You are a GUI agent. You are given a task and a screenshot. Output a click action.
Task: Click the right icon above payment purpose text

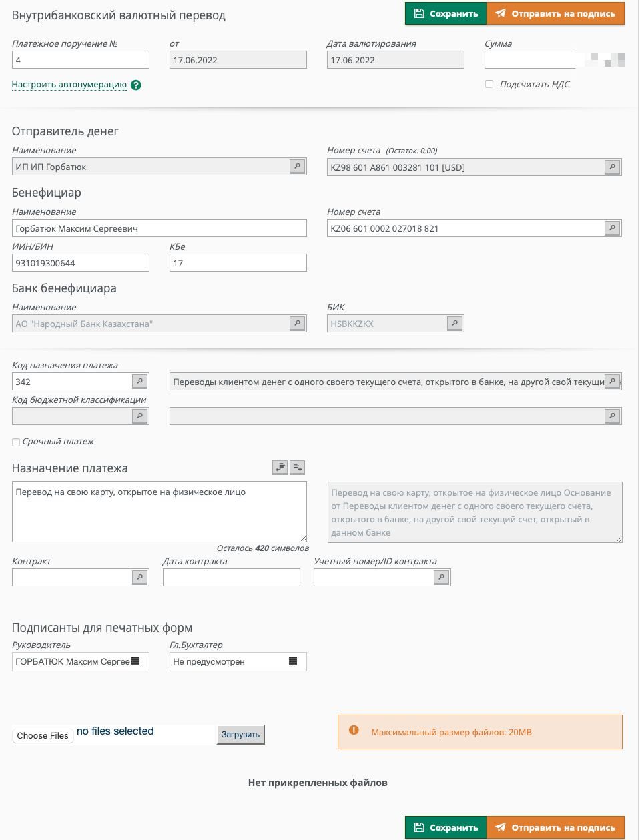[298, 468]
